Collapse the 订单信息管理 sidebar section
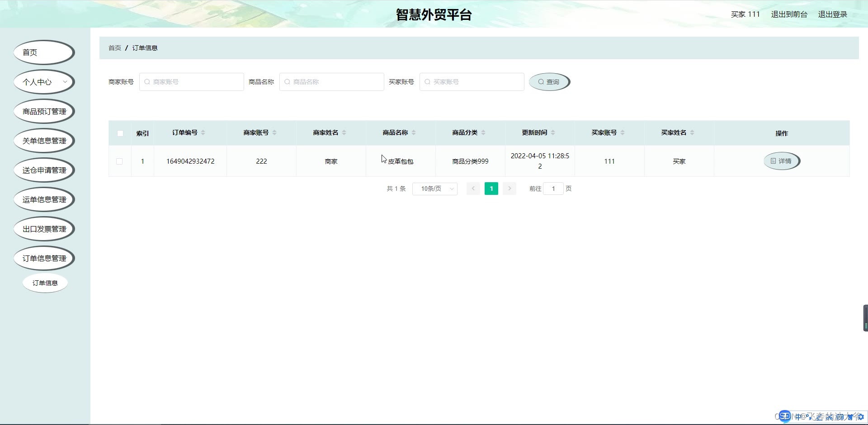 [x=44, y=258]
